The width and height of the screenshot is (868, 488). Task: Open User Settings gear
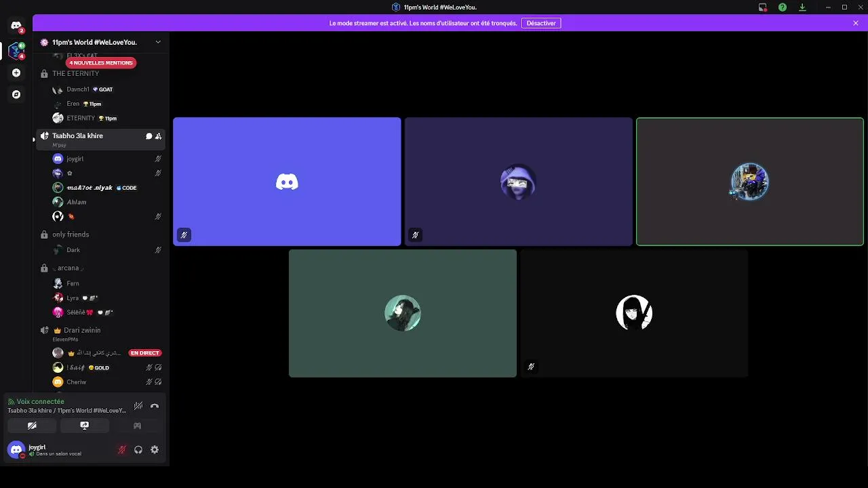[x=155, y=449]
